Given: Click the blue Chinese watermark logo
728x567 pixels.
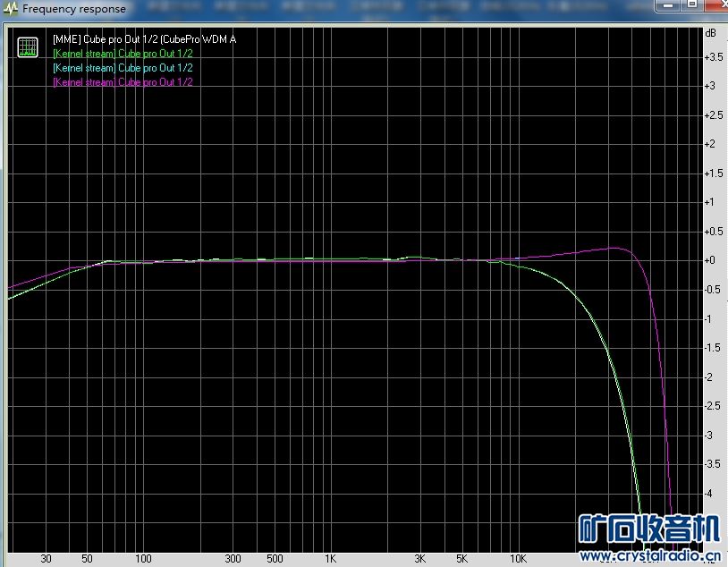Looking at the screenshot, I should (x=649, y=529).
